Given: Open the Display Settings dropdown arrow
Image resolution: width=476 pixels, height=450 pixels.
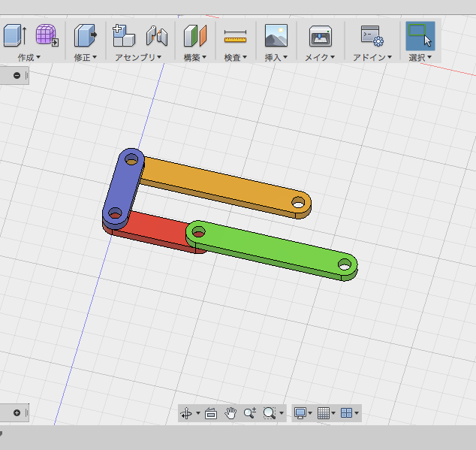Looking at the screenshot, I should 310,413.
